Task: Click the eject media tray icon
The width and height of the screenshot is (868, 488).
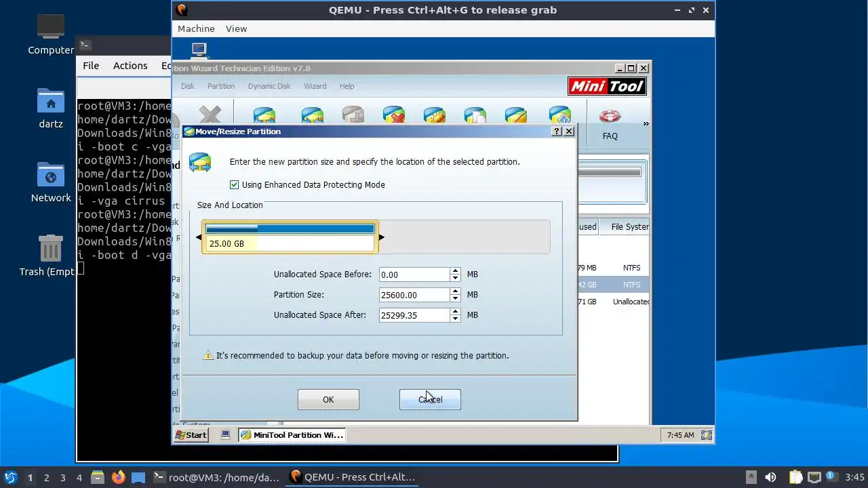Action: [x=751, y=477]
